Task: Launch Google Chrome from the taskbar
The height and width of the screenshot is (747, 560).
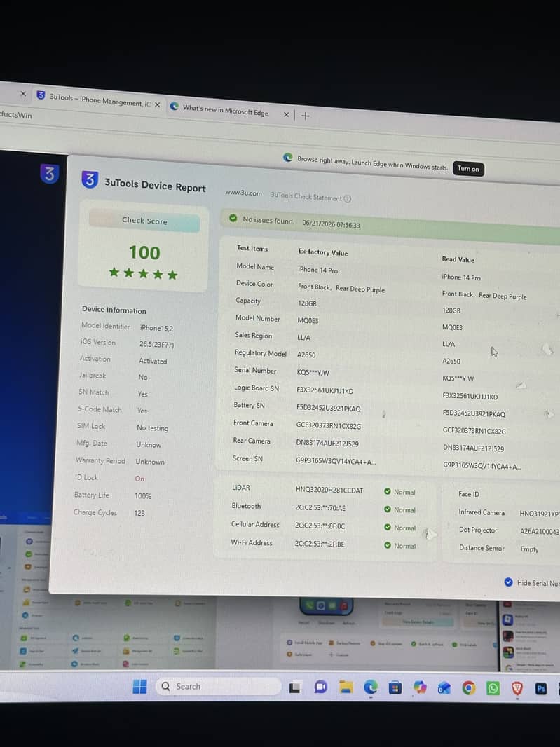Action: click(x=468, y=688)
